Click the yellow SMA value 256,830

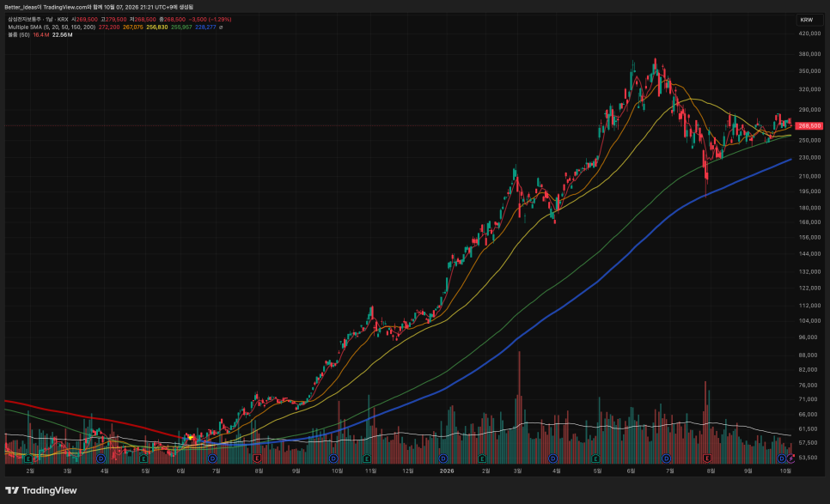157,27
